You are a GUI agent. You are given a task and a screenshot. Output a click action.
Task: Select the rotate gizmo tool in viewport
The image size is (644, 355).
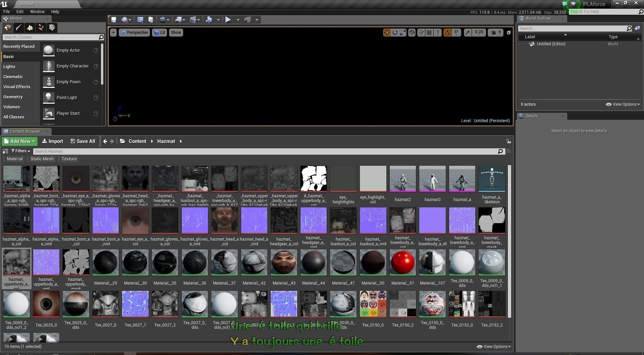(x=395, y=33)
